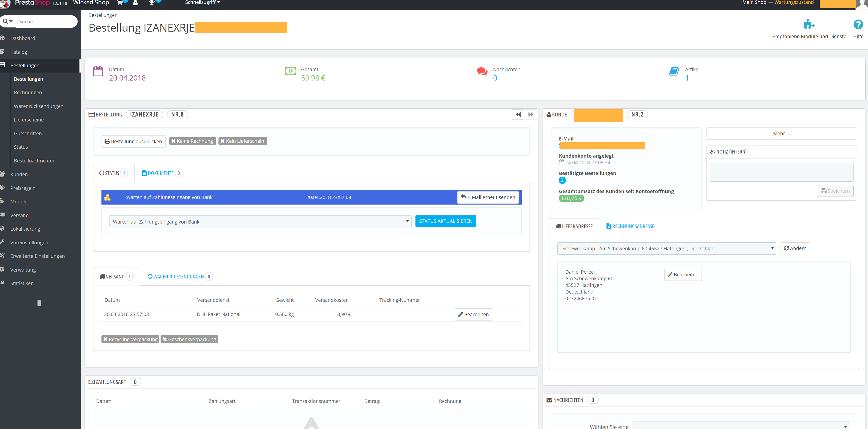
Task: Click Bestellung ausdrucken button
Action: [133, 141]
